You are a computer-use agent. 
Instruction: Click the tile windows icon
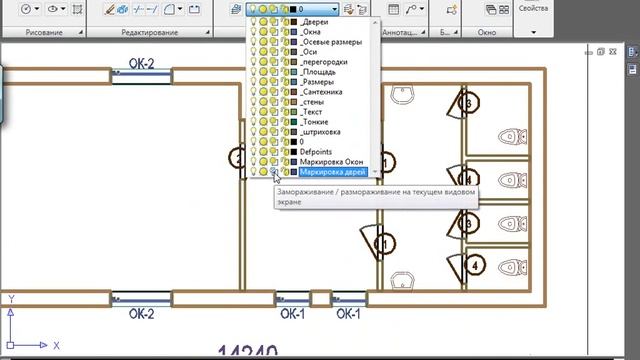(504, 9)
